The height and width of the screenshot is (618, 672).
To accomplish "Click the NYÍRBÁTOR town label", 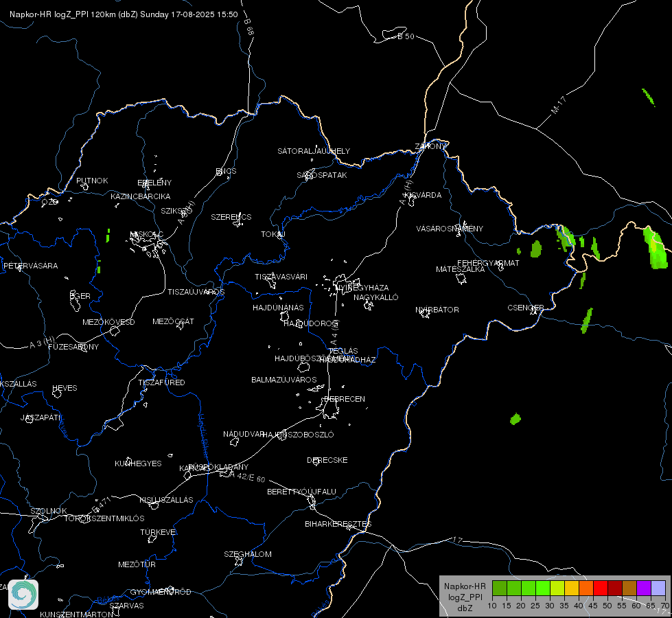I will click(437, 310).
